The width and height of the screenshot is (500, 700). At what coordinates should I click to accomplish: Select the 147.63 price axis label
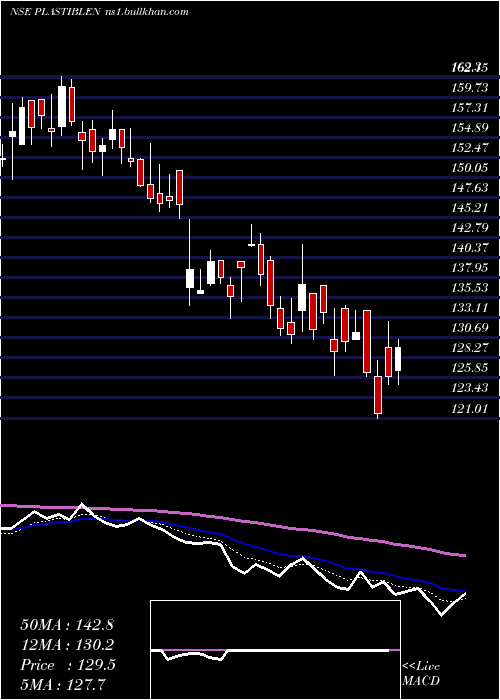pyautogui.click(x=470, y=188)
